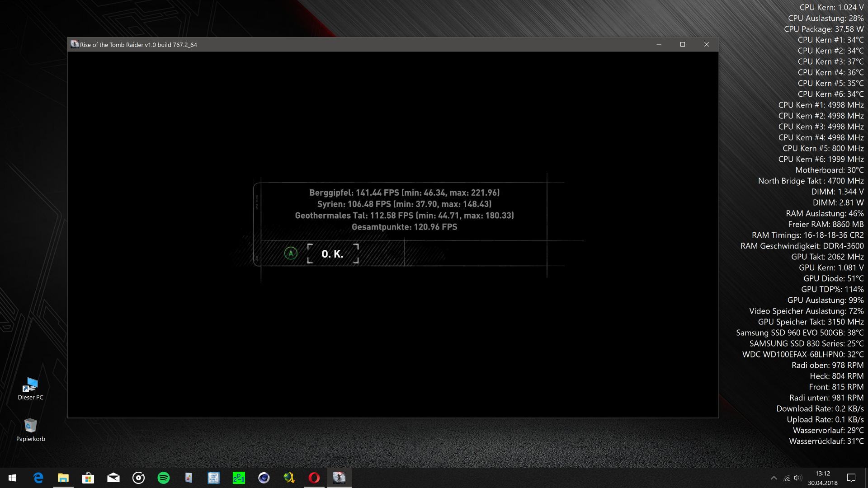This screenshot has width=868, height=488.
Task: Open clock and date 13:12
Action: pyautogui.click(x=822, y=478)
